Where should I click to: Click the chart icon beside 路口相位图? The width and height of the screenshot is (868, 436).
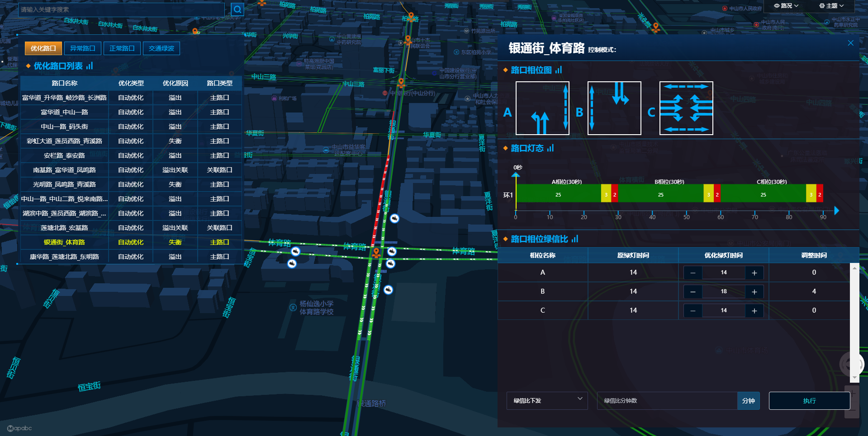pos(559,70)
